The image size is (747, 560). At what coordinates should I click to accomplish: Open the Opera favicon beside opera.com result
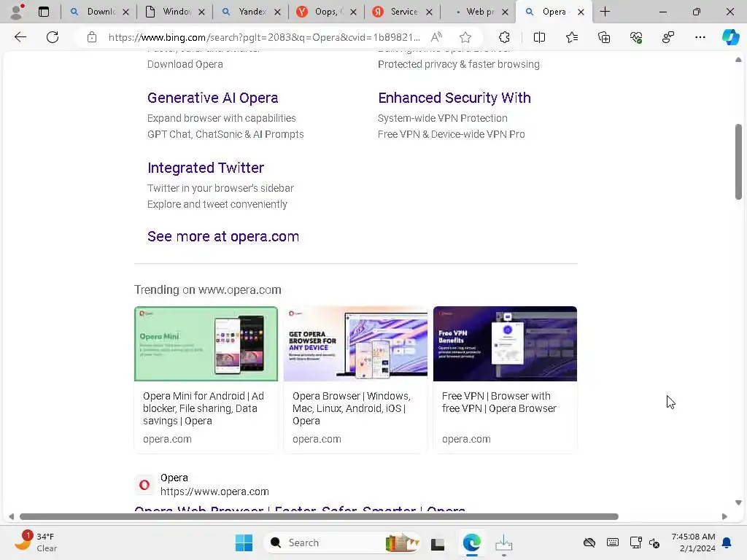[x=144, y=485]
